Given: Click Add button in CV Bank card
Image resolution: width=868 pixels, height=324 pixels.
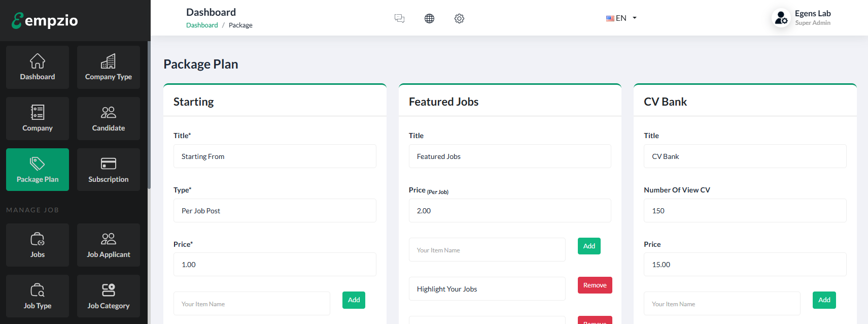Looking at the screenshot, I should click(824, 300).
